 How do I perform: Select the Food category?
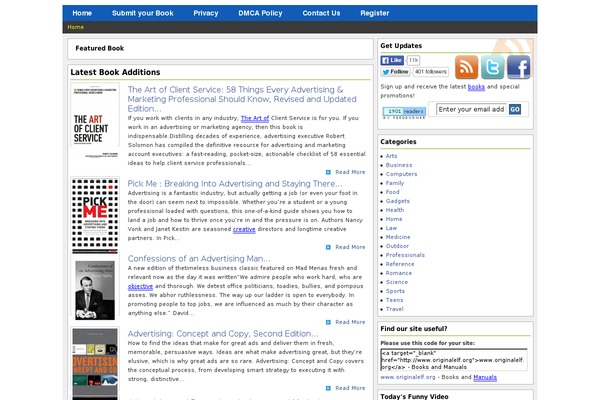392,192
